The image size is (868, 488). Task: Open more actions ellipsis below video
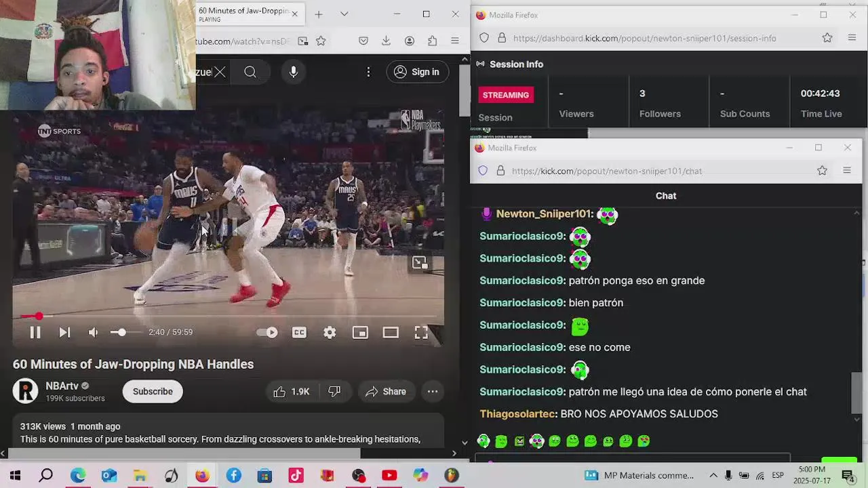pos(433,392)
